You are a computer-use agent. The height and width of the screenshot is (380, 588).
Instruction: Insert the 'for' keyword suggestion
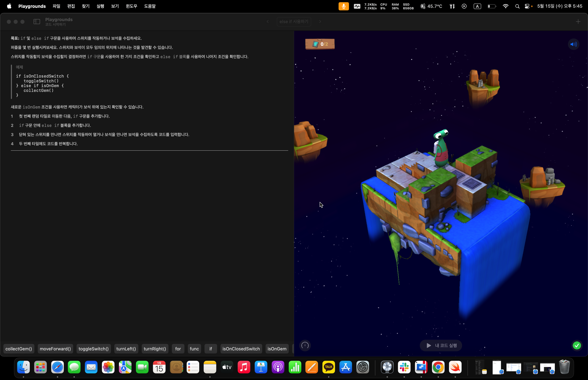click(x=178, y=349)
